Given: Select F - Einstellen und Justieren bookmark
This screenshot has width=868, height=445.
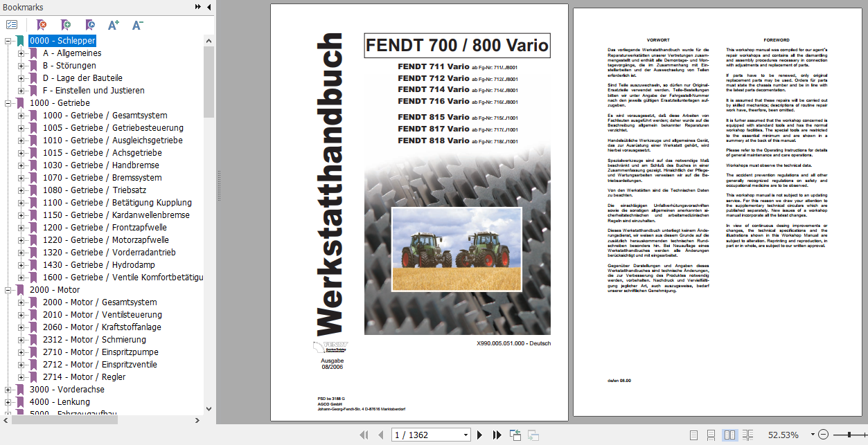Looking at the screenshot, I should pos(94,91).
